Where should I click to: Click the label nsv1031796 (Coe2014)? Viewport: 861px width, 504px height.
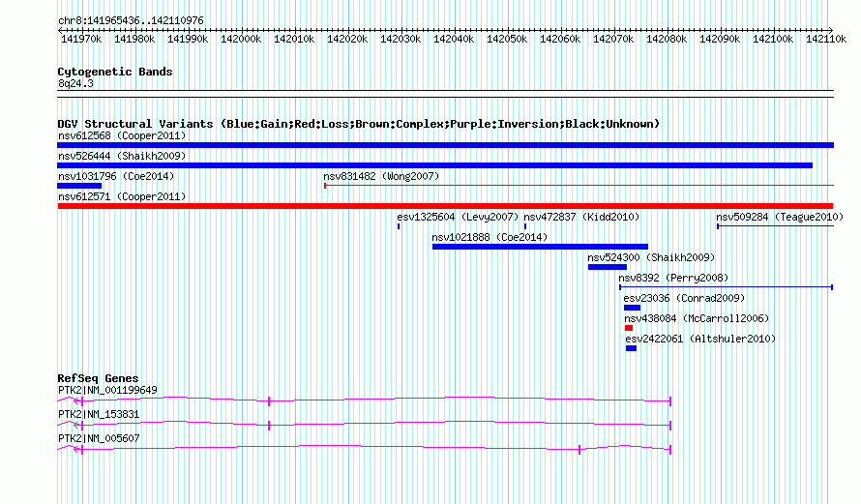(x=116, y=176)
